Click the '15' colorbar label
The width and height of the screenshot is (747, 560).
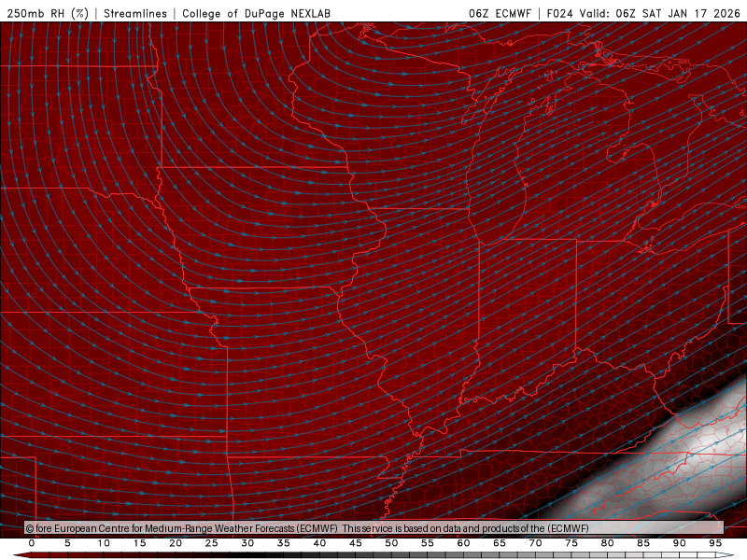pos(139,543)
